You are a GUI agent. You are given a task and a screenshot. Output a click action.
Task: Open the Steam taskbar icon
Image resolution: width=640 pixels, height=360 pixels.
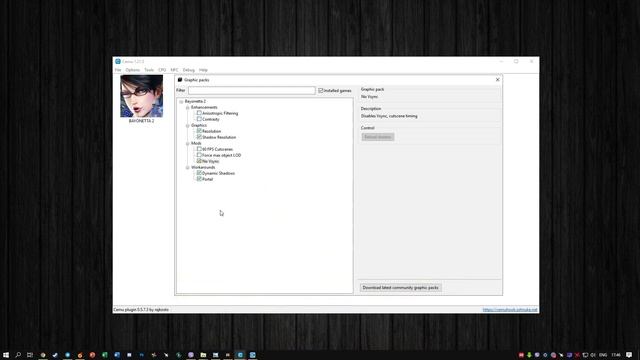(x=55, y=355)
